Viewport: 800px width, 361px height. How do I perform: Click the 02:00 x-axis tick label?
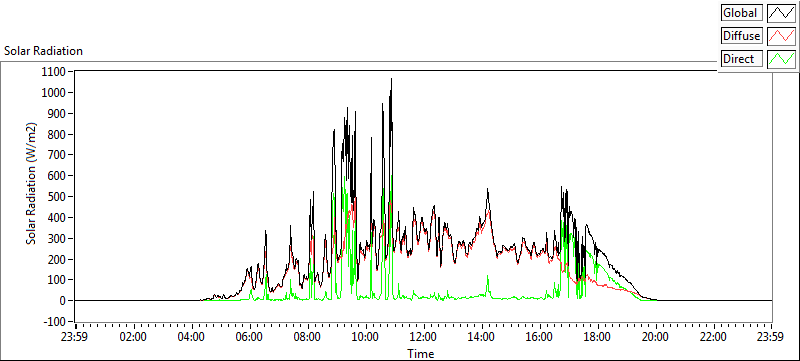pyautogui.click(x=134, y=337)
